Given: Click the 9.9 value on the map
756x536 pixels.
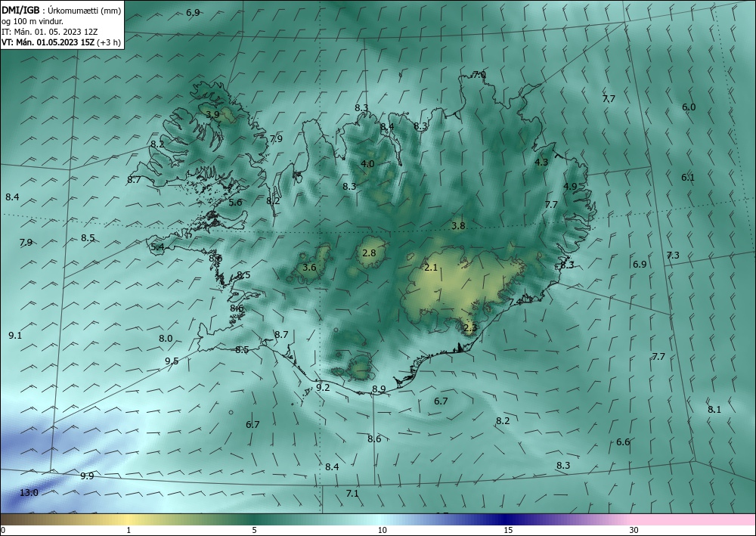Looking at the screenshot, I should [87, 476].
